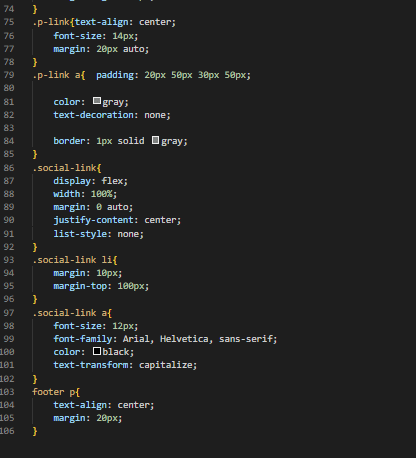The width and height of the screenshot is (416, 458).
Task: Click the closing brace on line 92
Action: (x=35, y=247)
